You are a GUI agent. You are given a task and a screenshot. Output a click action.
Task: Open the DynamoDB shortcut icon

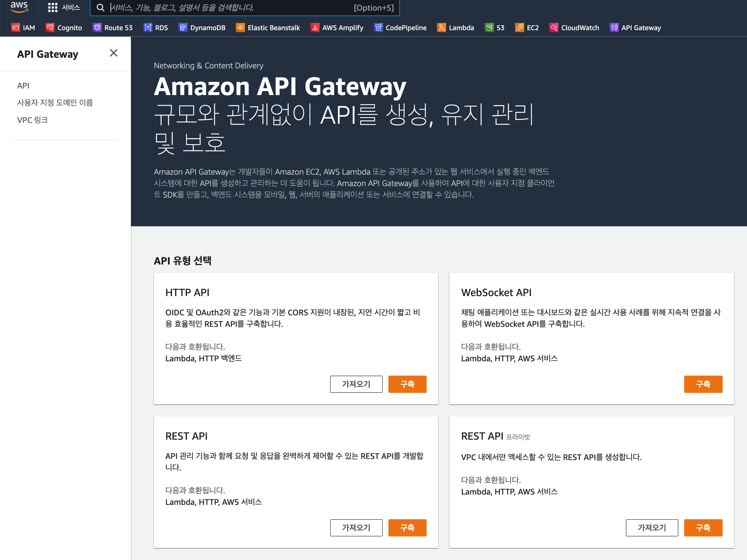click(x=183, y=28)
